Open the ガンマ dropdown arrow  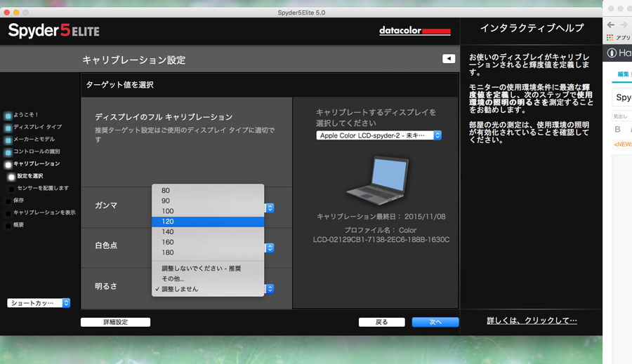270,208
